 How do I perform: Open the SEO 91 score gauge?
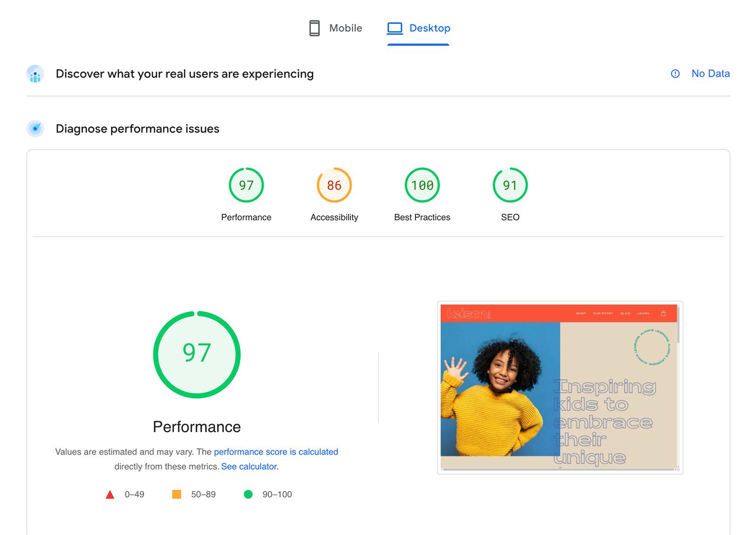pyautogui.click(x=510, y=186)
